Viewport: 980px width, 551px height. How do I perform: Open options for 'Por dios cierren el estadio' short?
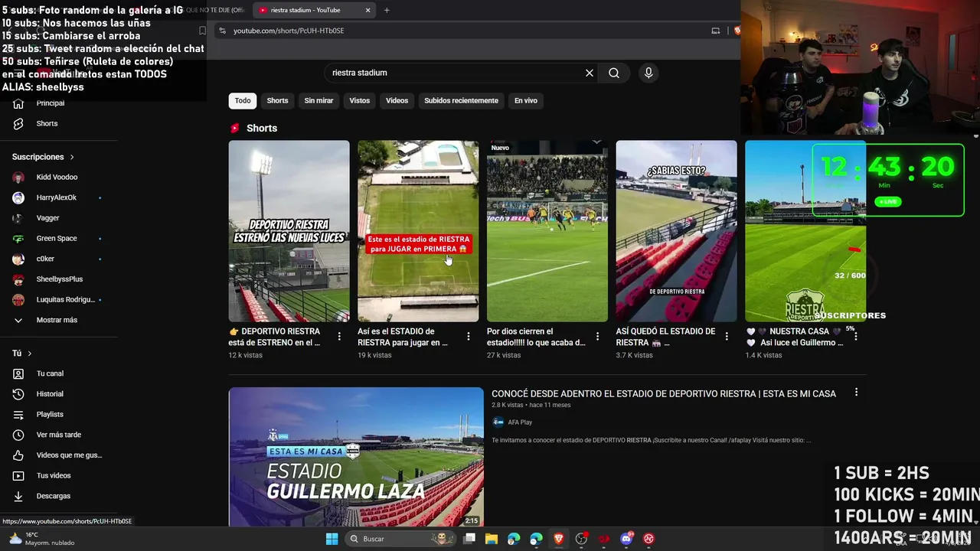point(597,336)
